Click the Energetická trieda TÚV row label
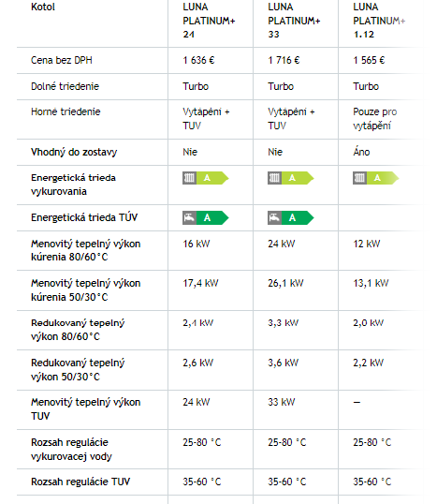 84,217
